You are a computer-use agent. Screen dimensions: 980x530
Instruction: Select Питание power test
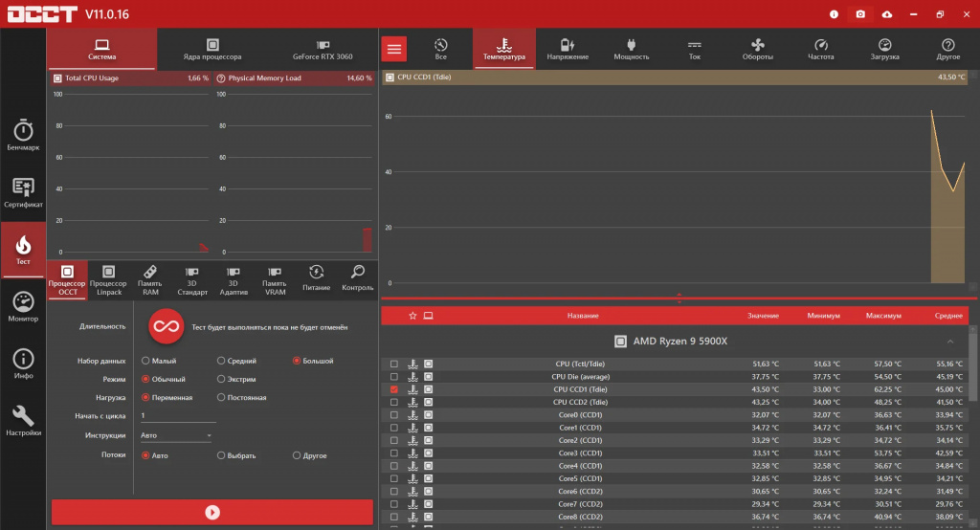pyautogui.click(x=316, y=278)
